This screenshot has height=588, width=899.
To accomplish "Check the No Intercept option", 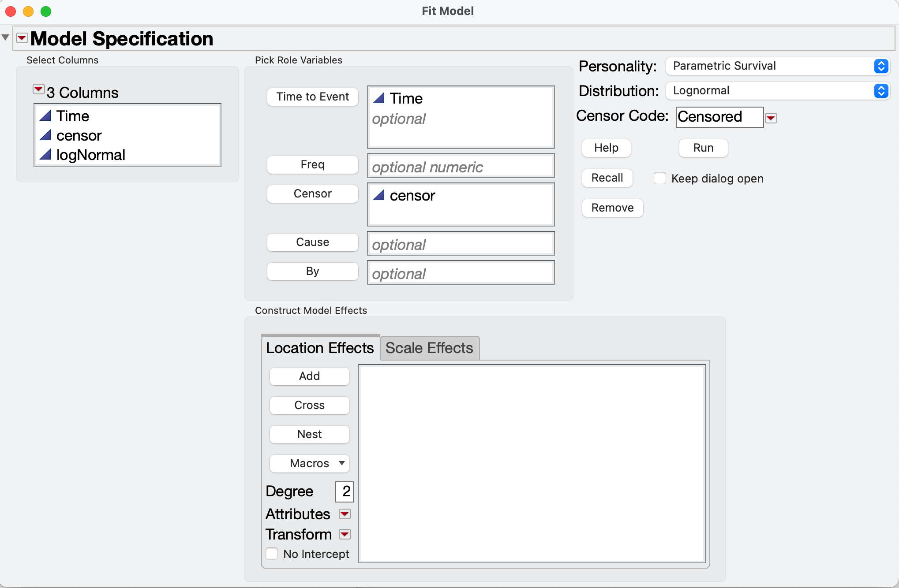I will point(272,554).
